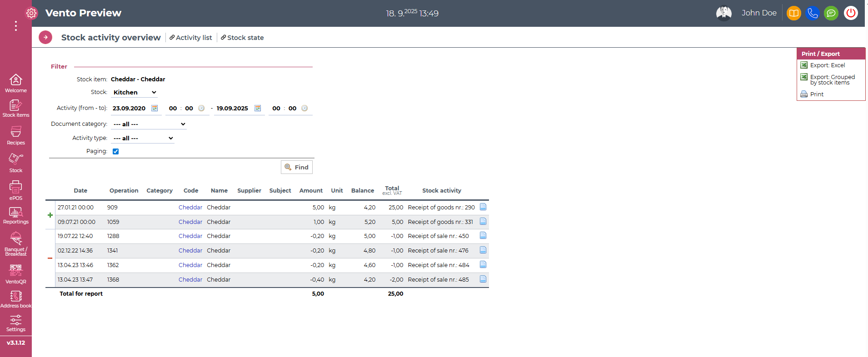Click the red power logout icon
The image size is (868, 357).
[x=851, y=13]
